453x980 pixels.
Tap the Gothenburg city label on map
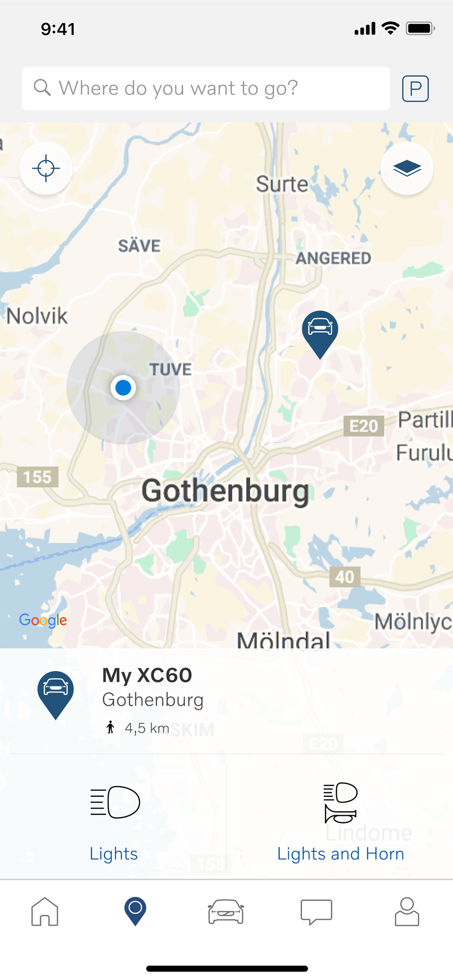226,490
